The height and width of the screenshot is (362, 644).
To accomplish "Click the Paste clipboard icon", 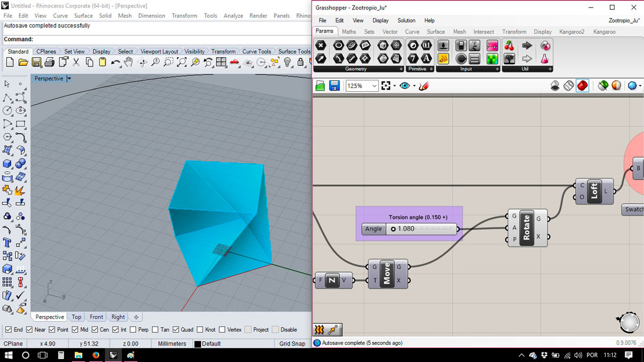I will point(103,62).
